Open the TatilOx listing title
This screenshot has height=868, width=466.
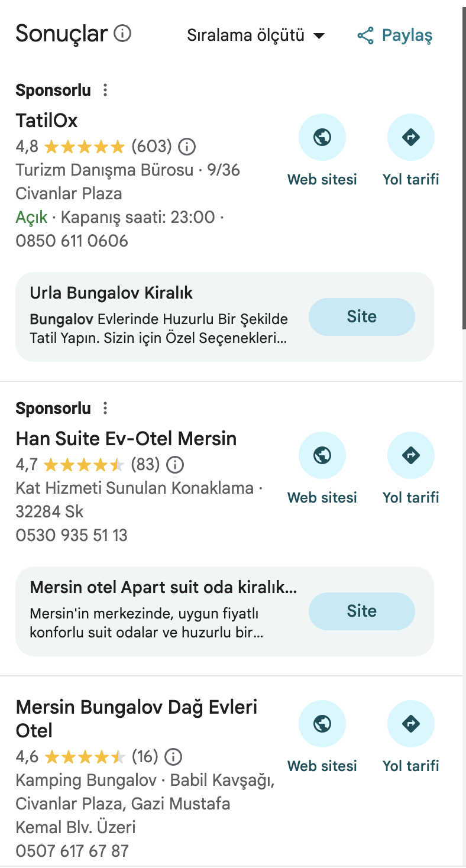click(47, 121)
